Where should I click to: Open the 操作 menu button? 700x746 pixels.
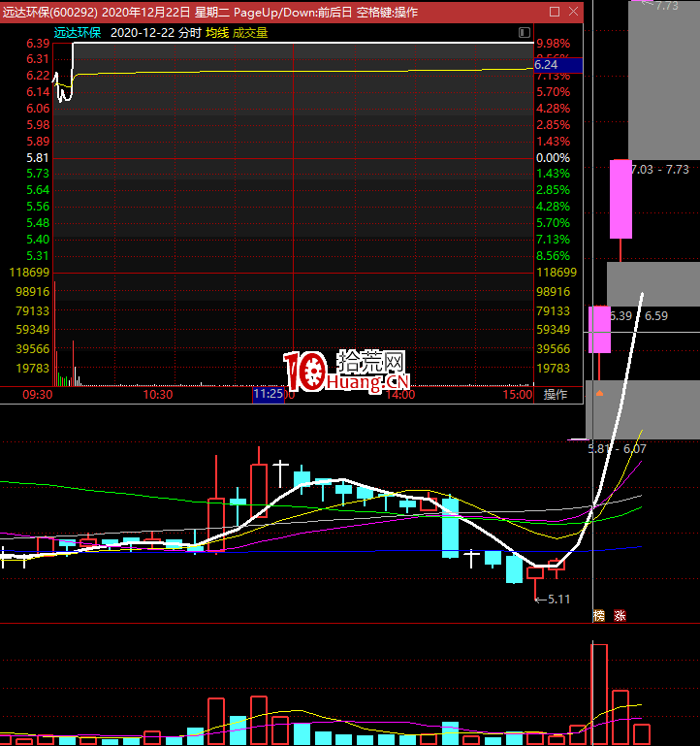coord(555,395)
